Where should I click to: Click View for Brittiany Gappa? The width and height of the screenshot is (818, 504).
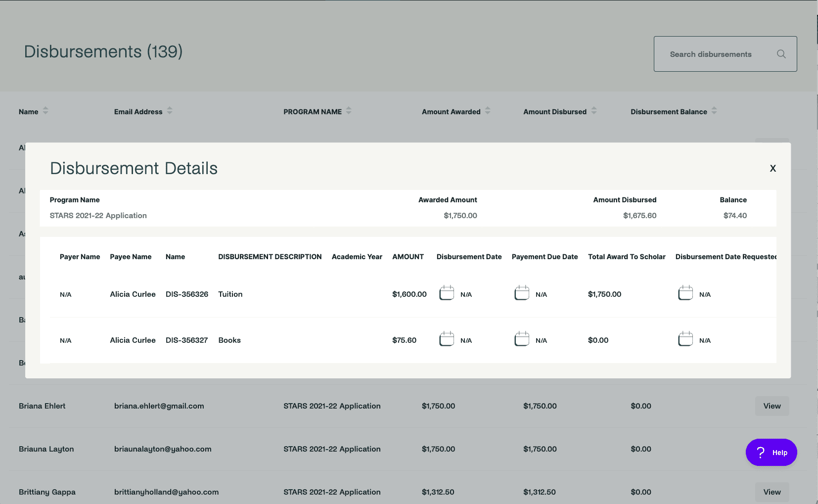(x=772, y=492)
